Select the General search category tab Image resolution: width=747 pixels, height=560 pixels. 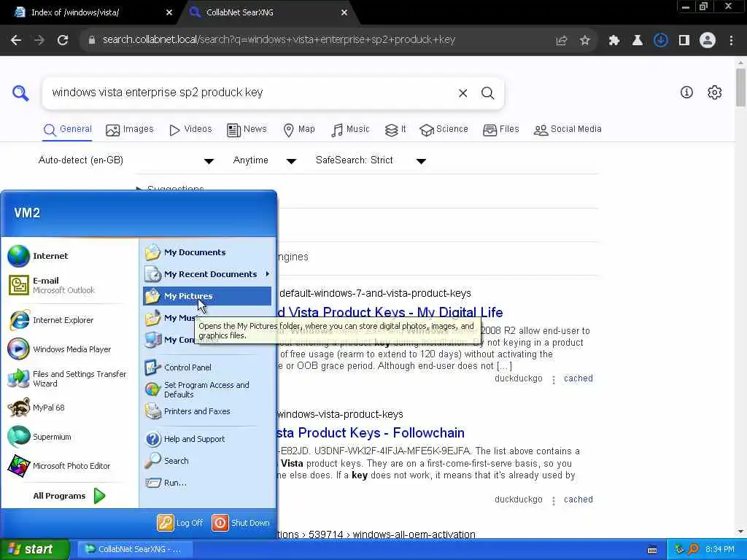pyautogui.click(x=67, y=130)
